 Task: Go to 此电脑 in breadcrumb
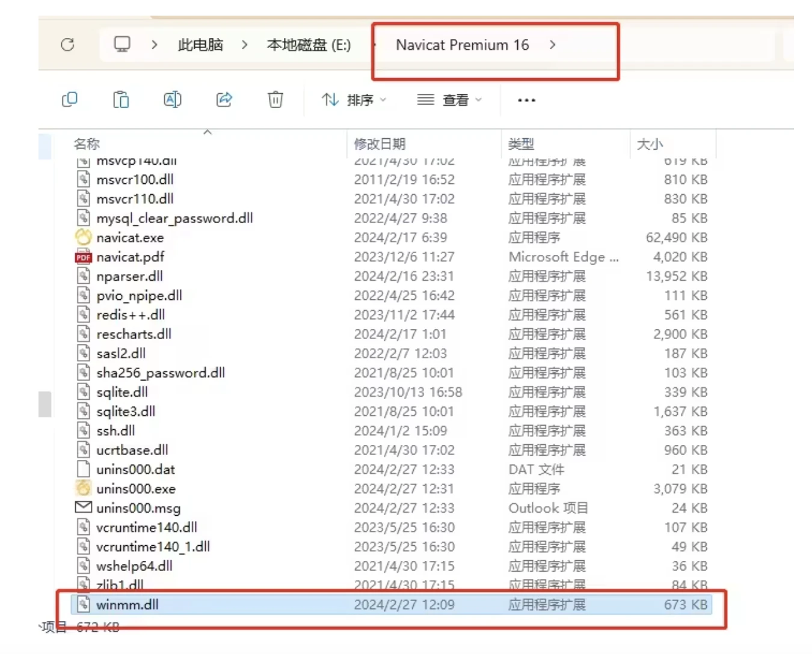[200, 45]
